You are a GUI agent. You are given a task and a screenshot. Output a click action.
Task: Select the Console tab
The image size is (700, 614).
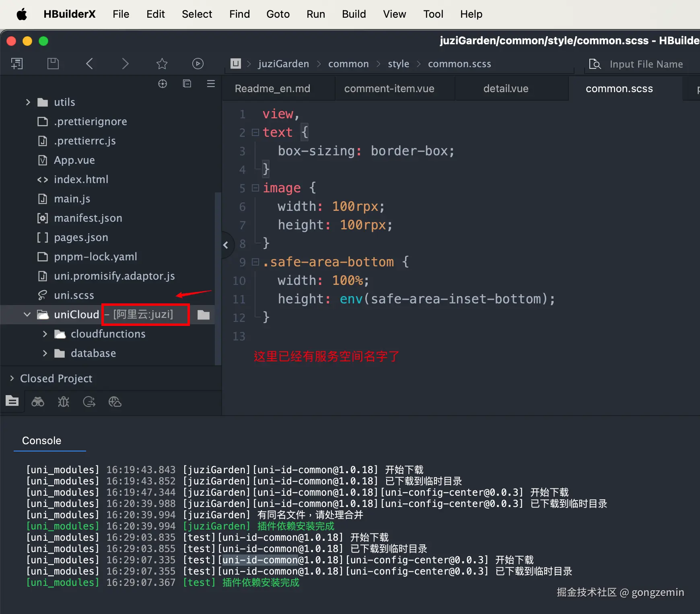click(41, 441)
